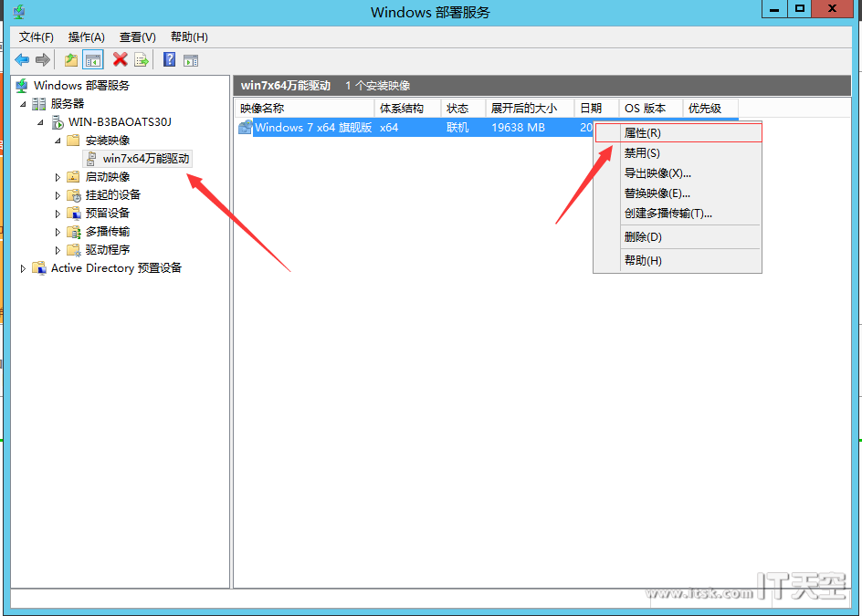The width and height of the screenshot is (862, 616).
Task: Select the 多播传输 tree item
Action: pos(107,232)
